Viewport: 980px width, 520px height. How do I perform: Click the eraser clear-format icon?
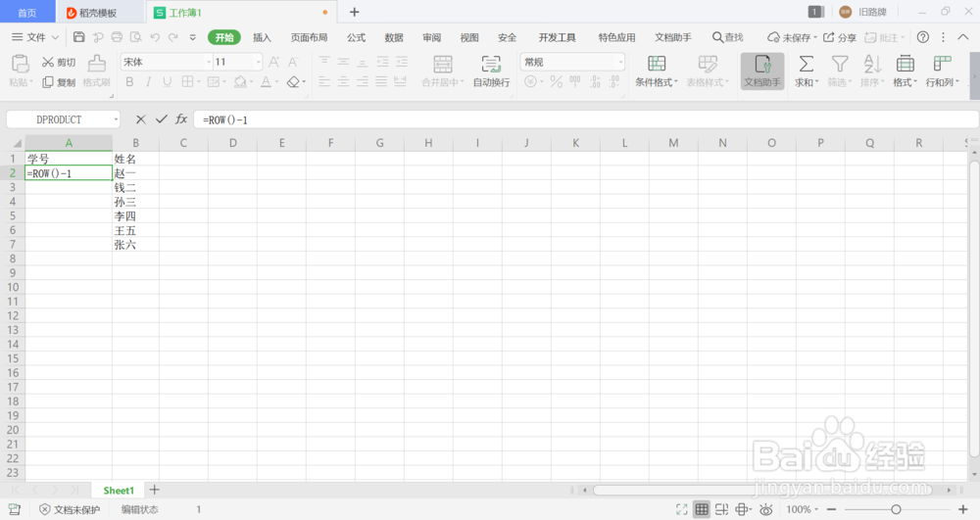pyautogui.click(x=293, y=82)
